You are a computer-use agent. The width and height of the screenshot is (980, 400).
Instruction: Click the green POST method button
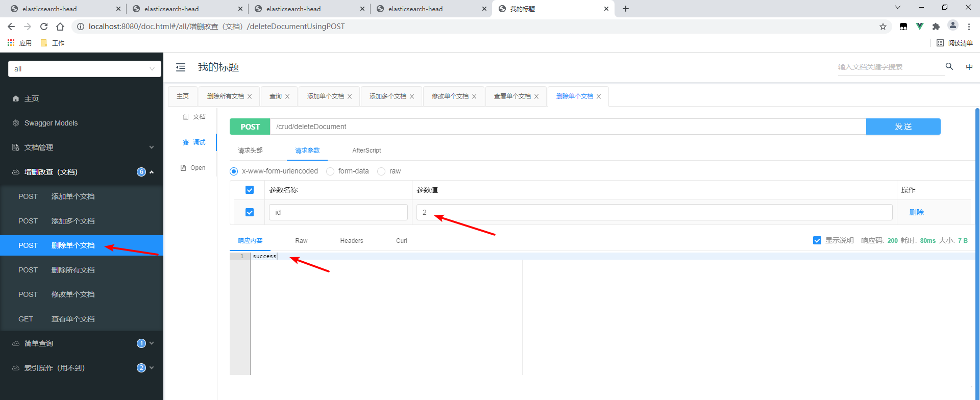[x=250, y=127]
